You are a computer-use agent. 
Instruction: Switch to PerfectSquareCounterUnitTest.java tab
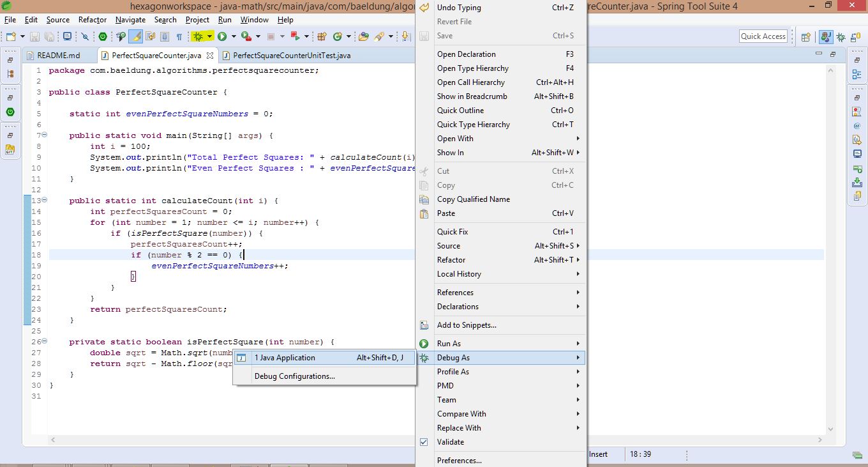pyautogui.click(x=291, y=56)
